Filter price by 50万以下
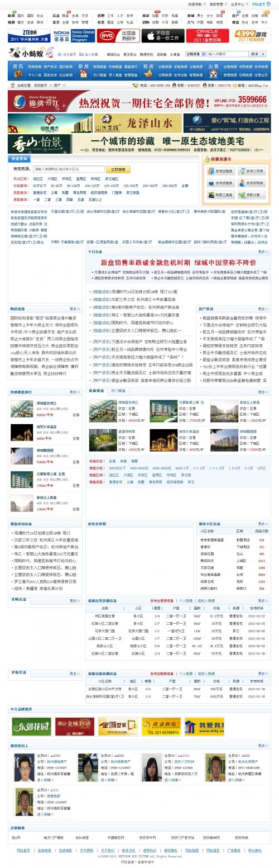The width and height of the screenshot is (279, 868). tap(40, 185)
